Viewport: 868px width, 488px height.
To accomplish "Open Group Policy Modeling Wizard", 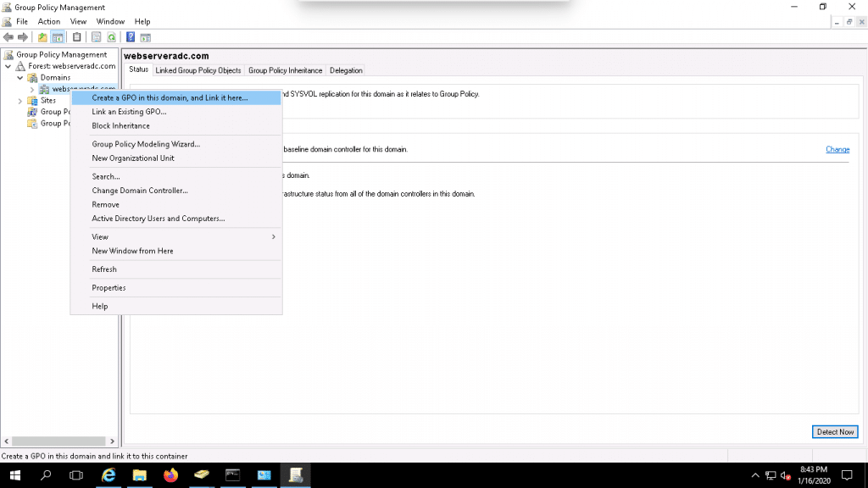I will point(176,144).
